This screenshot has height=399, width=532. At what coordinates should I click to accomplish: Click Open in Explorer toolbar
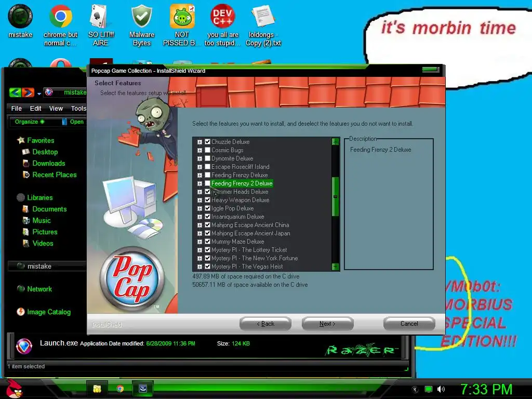pyautogui.click(x=73, y=122)
